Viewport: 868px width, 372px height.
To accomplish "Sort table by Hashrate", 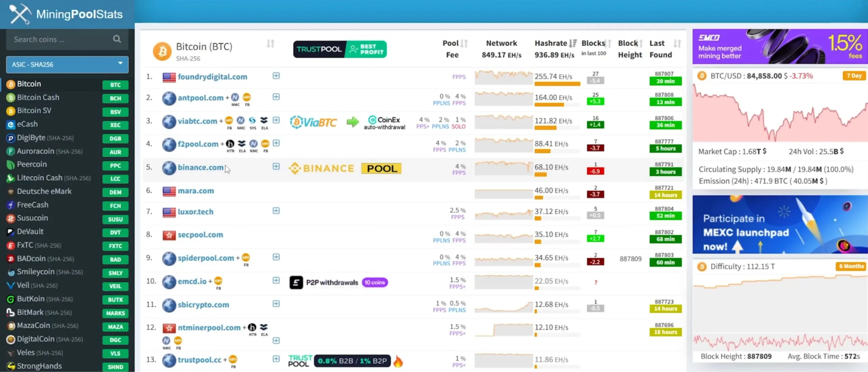I will [573, 43].
